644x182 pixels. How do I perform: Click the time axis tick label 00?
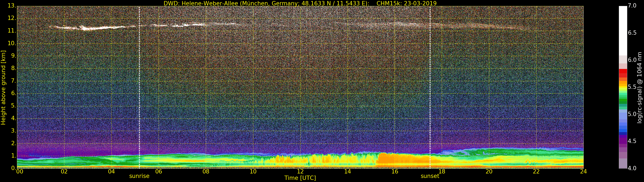(20, 171)
